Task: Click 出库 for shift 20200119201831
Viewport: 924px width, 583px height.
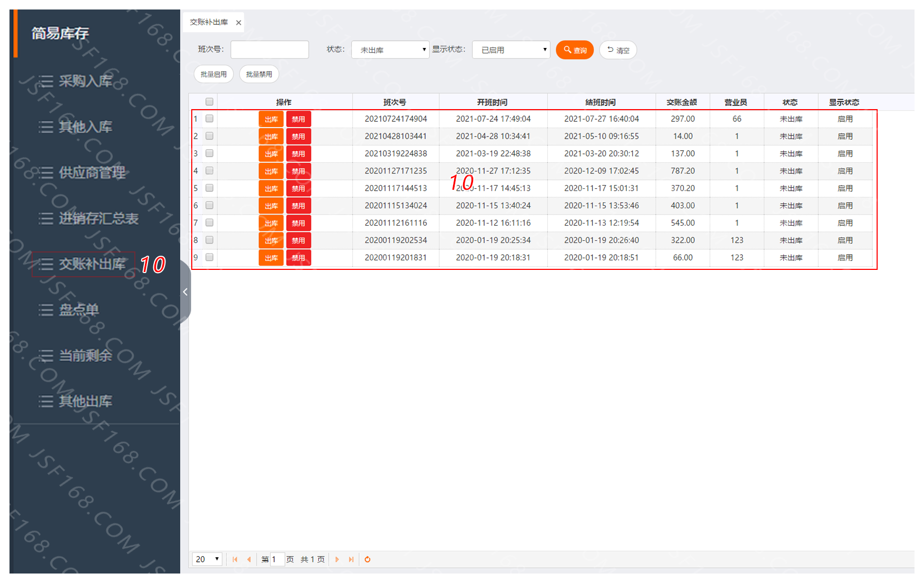Action: click(x=271, y=258)
